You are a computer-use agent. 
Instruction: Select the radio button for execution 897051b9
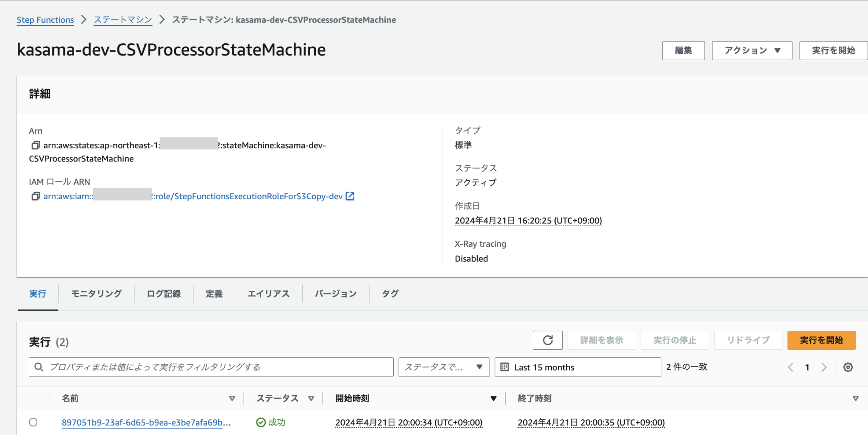click(x=34, y=422)
